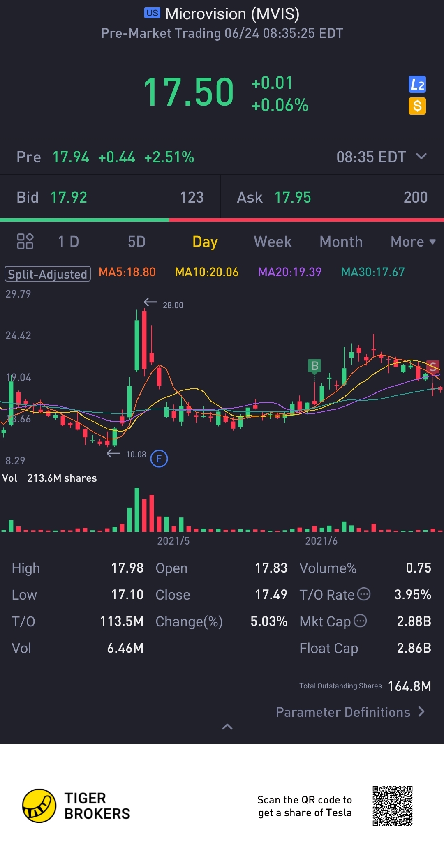Tap the Scan the QR code text

click(305, 806)
